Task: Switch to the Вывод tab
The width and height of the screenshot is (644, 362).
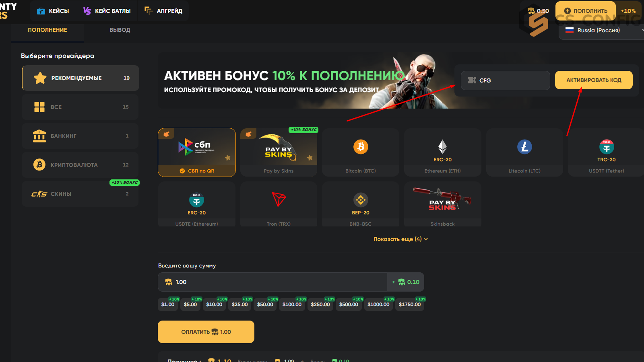Action: click(x=120, y=30)
